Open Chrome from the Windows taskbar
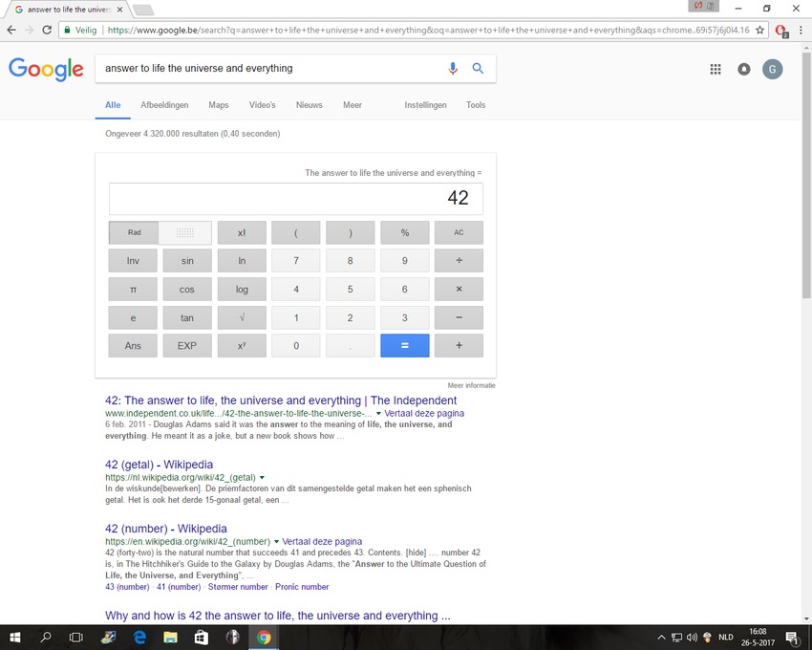 click(x=264, y=638)
